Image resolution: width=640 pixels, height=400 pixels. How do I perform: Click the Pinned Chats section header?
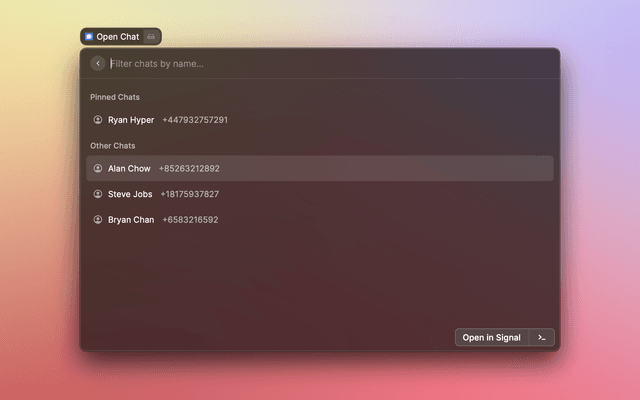[x=115, y=97]
